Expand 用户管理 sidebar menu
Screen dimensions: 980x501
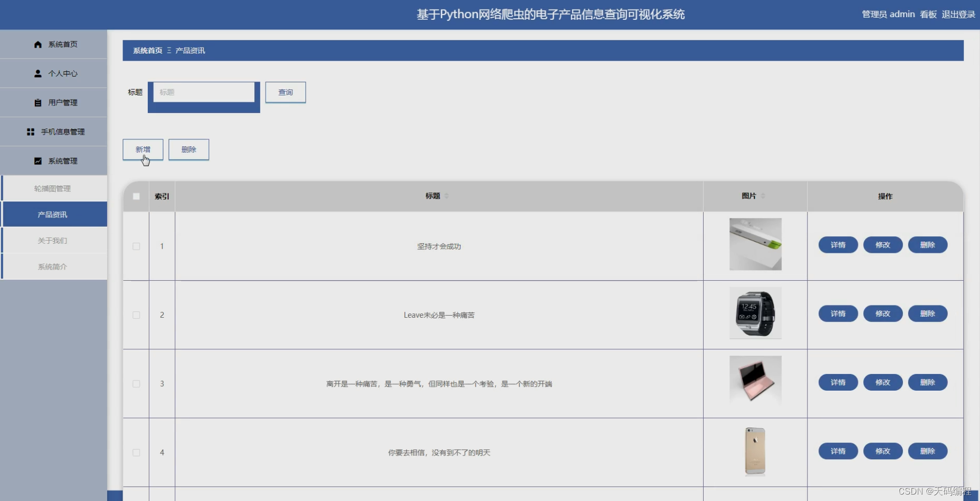point(54,102)
